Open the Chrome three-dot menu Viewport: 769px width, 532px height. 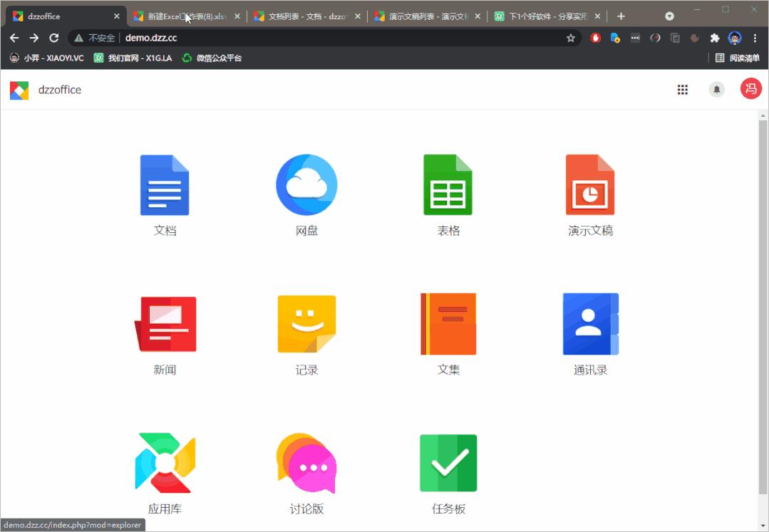757,38
